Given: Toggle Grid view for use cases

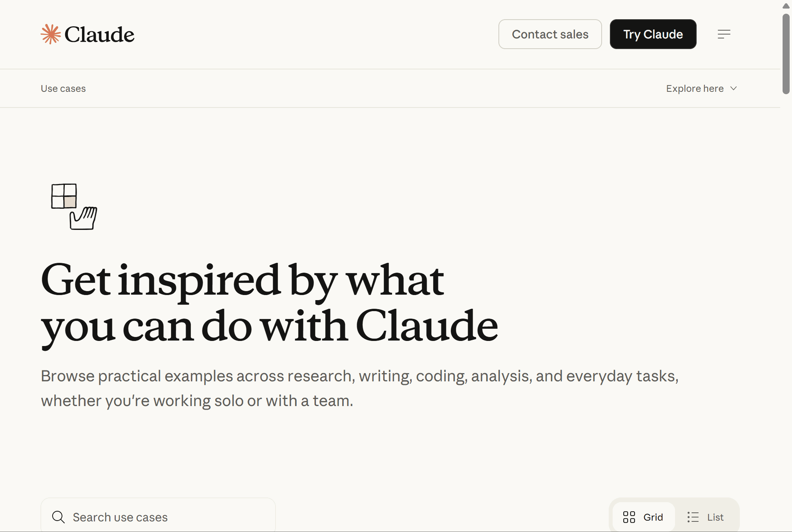Looking at the screenshot, I should click(x=642, y=517).
